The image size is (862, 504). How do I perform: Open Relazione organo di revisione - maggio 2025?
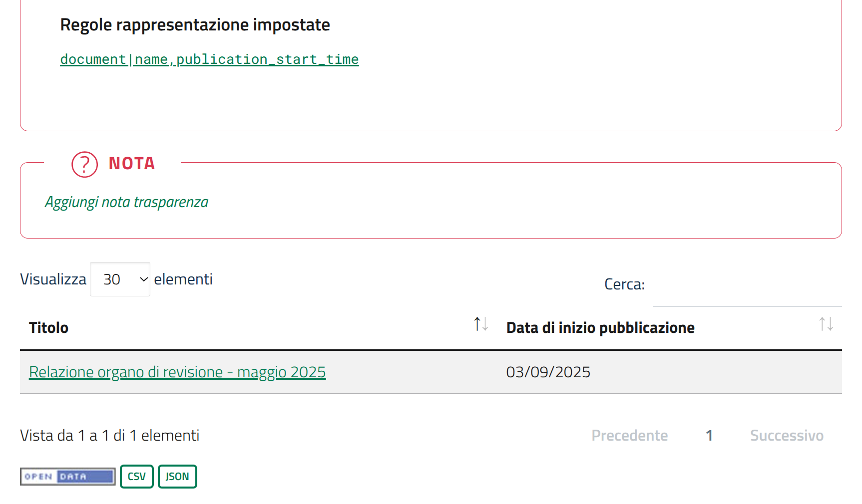[x=177, y=372]
